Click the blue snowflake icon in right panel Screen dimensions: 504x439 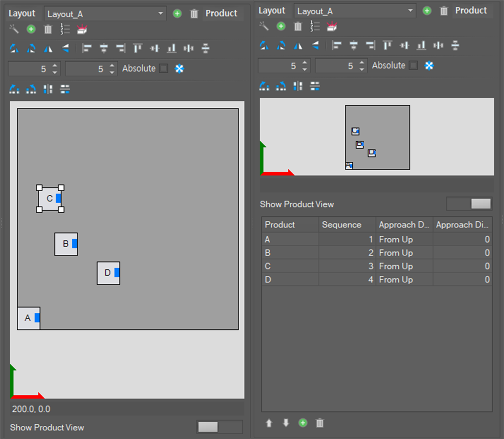coord(429,65)
